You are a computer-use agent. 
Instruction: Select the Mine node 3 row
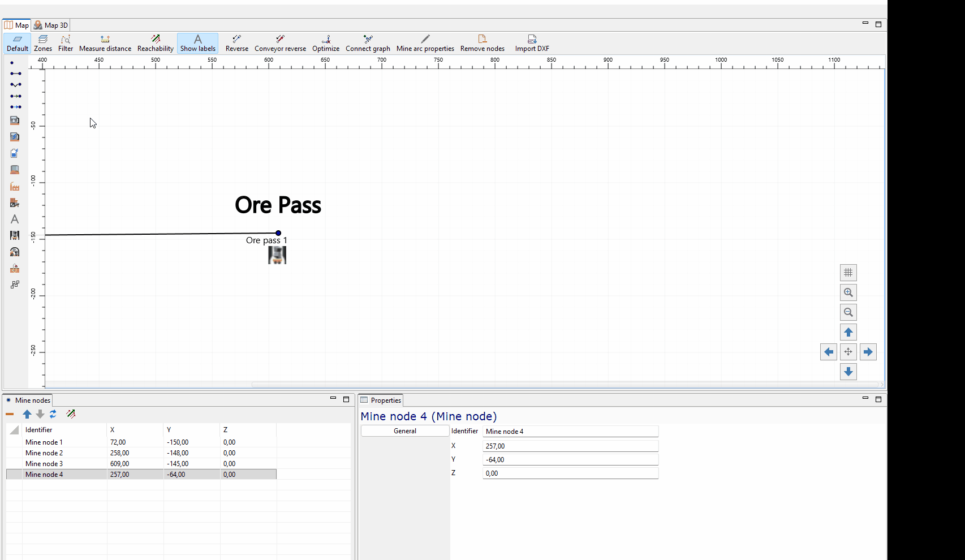[141, 464]
